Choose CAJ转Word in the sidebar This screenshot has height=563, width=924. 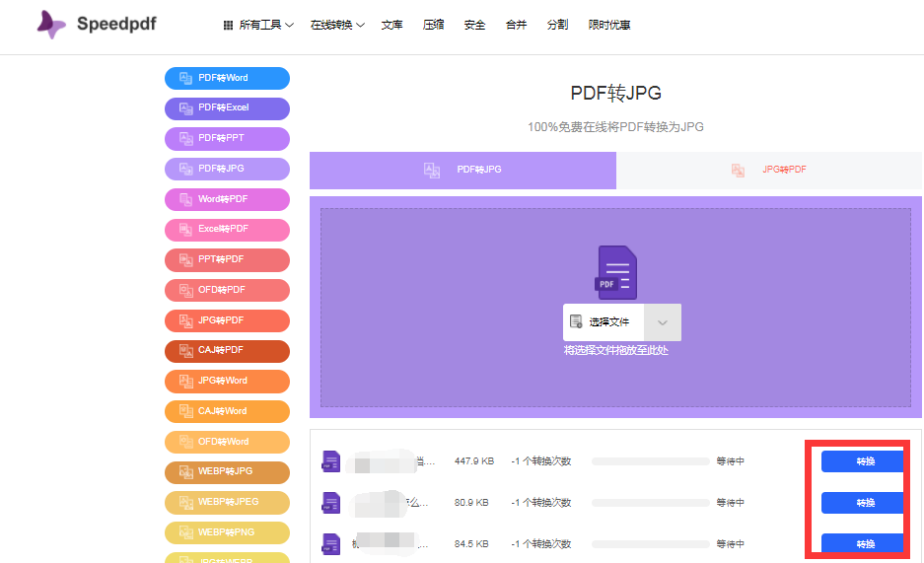click(227, 411)
